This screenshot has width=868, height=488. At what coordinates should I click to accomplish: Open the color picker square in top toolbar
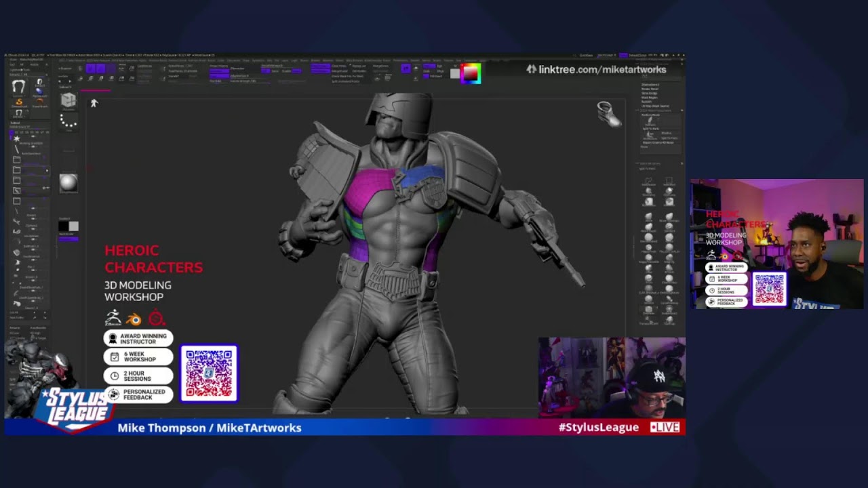(471, 74)
